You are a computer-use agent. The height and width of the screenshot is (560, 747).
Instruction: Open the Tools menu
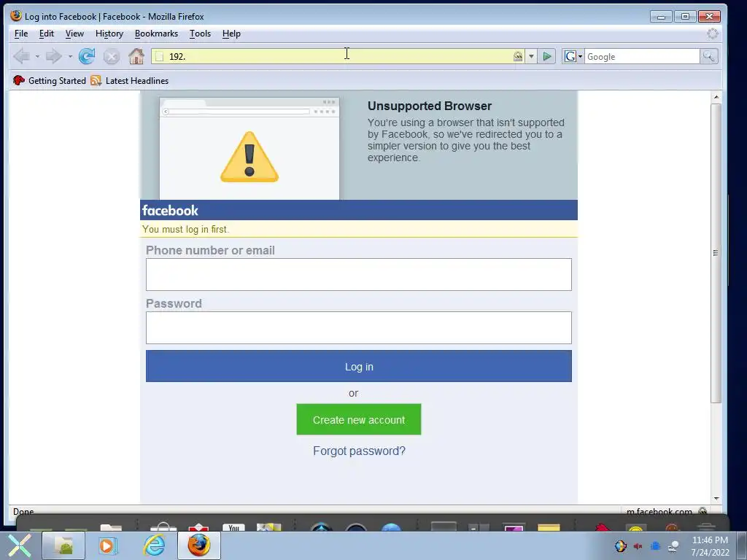[x=200, y=34]
